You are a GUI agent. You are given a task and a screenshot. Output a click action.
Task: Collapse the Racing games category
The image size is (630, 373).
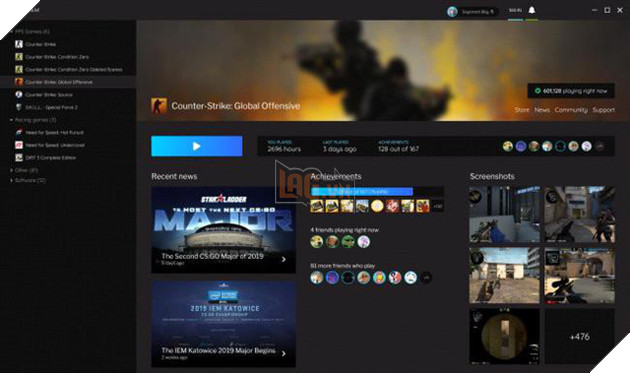tap(11, 120)
